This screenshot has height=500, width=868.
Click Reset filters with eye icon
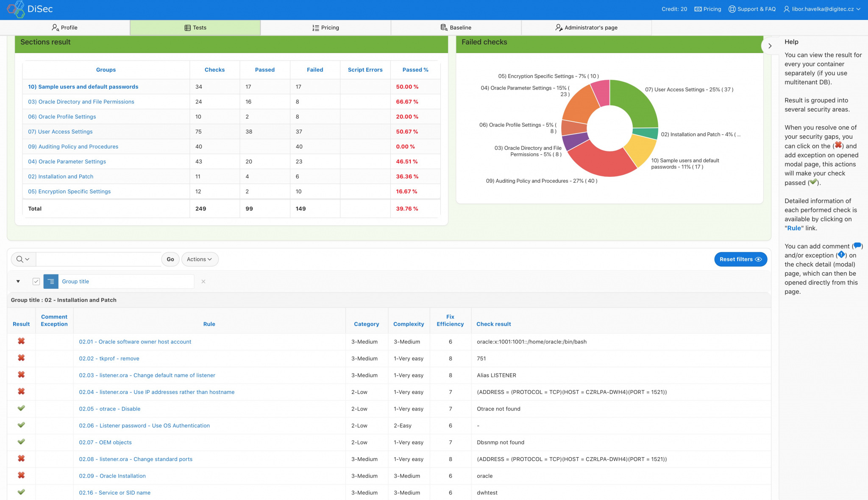point(740,259)
